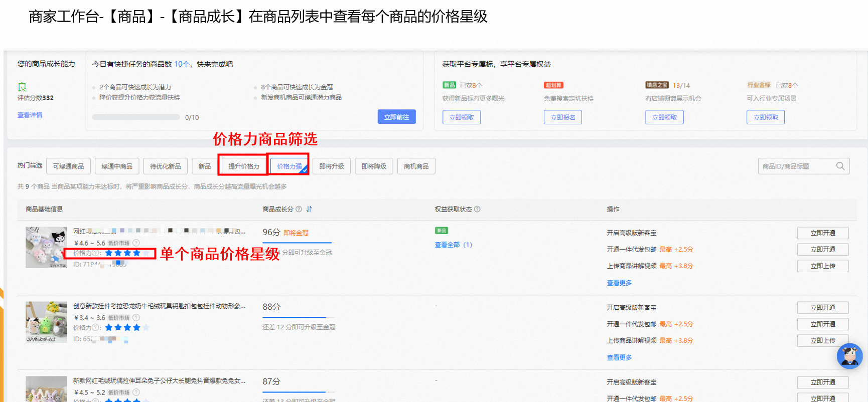The width and height of the screenshot is (868, 402).
Task: Expand 查看全部 (1) benefits link
Action: coord(453,245)
